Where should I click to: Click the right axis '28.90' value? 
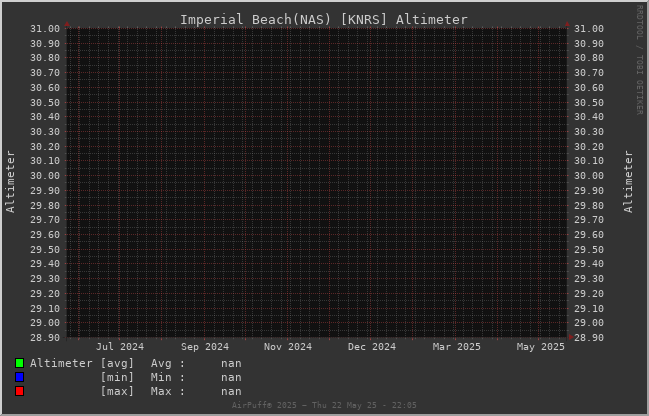coord(589,337)
